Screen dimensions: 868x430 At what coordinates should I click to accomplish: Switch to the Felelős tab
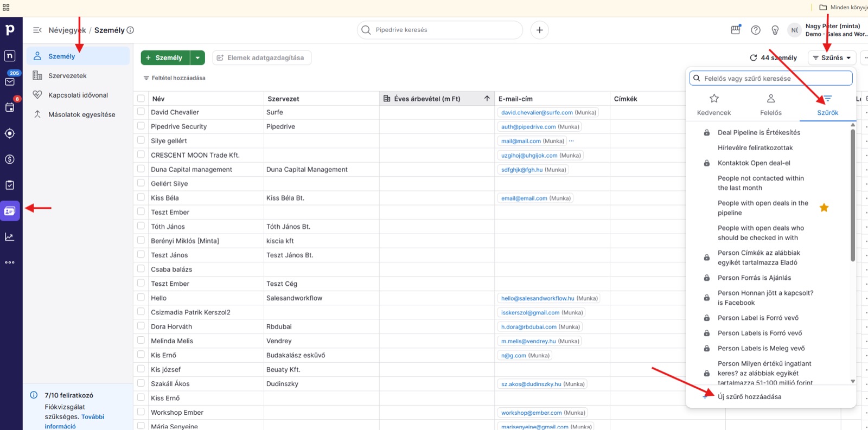pos(771,105)
